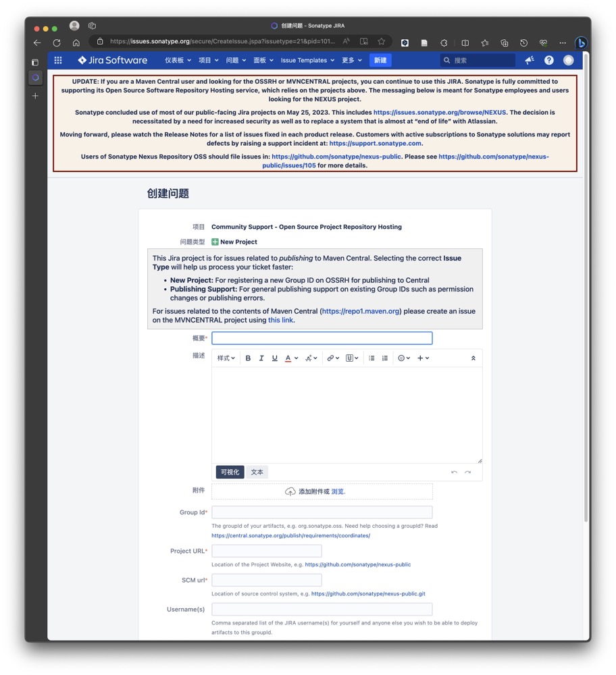This screenshot has height=675, width=616.
Task: Switch the editor to 可视化 visual mode
Action: [230, 473]
